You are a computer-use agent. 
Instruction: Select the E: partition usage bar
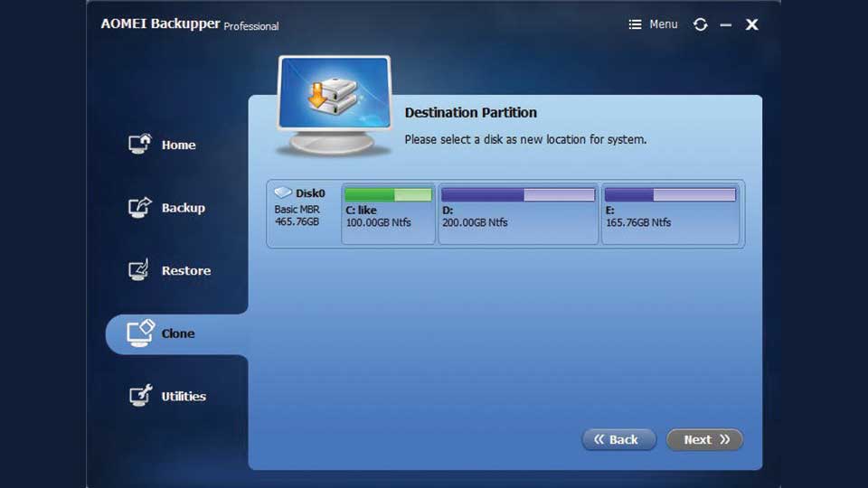point(670,194)
